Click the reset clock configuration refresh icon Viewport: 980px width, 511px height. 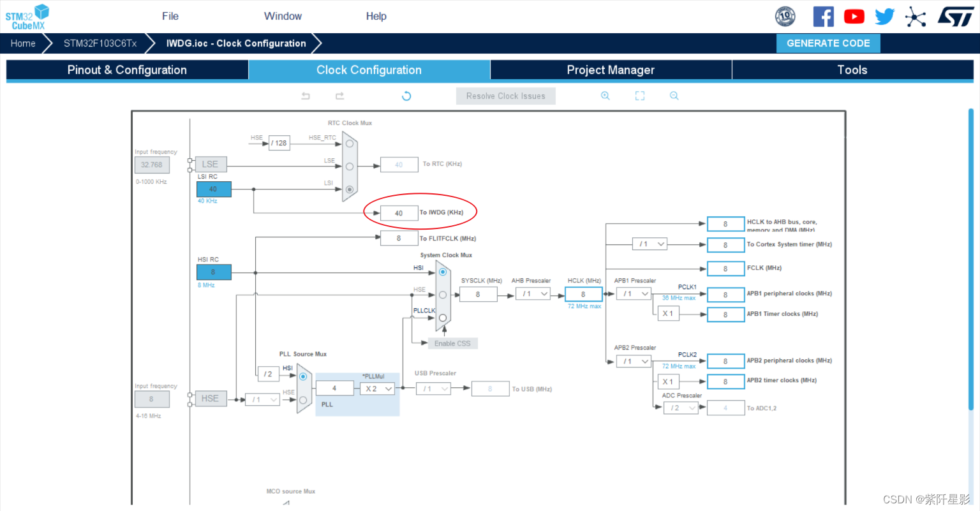[406, 96]
